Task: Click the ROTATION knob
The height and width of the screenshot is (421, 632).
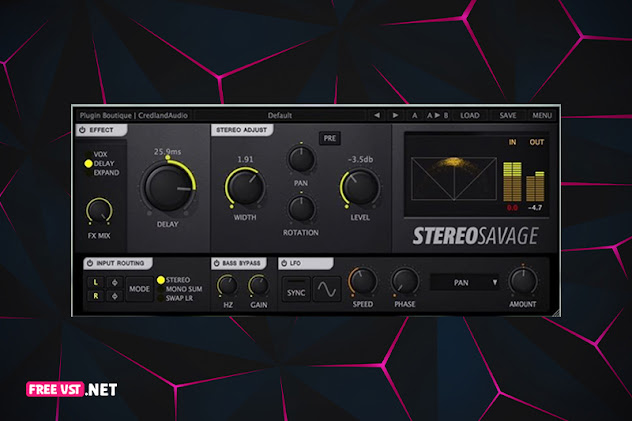Action: coord(301,208)
